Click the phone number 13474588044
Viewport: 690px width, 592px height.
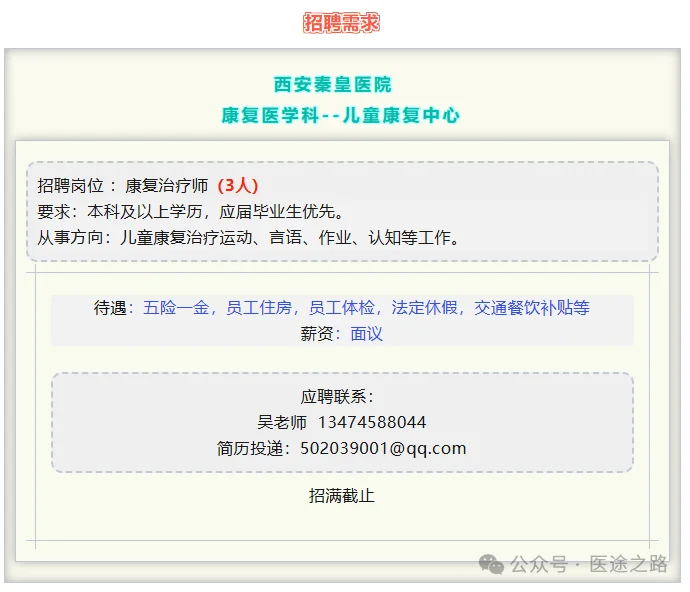372,423
